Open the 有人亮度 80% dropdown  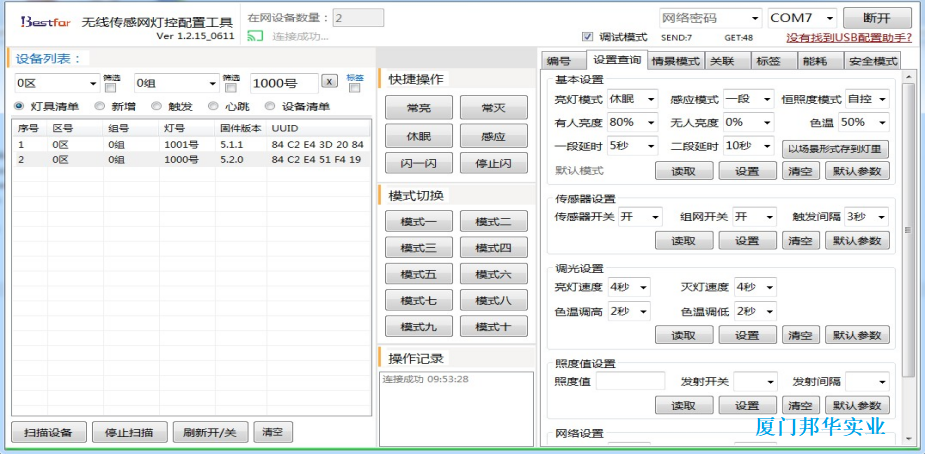[632, 122]
